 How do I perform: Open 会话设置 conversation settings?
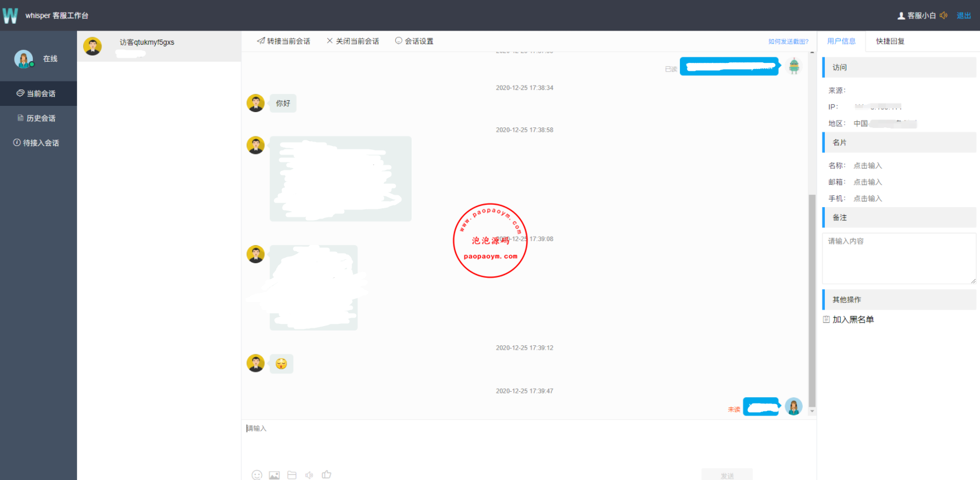click(x=414, y=41)
